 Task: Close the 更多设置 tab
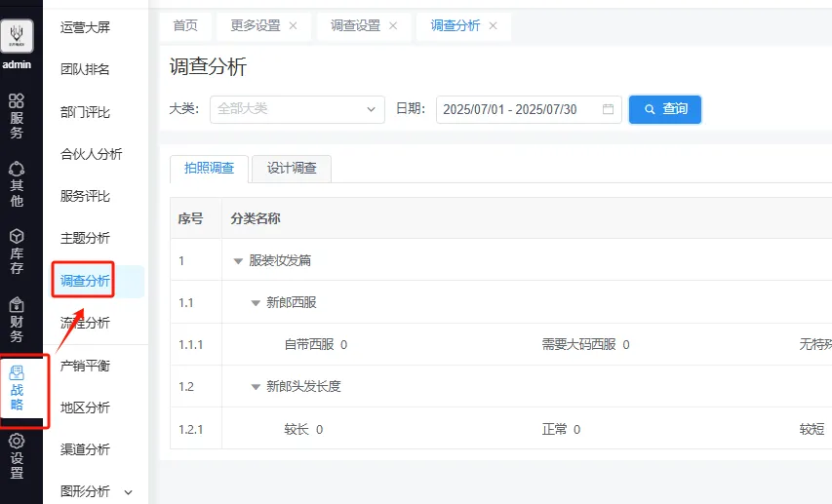tap(293, 26)
